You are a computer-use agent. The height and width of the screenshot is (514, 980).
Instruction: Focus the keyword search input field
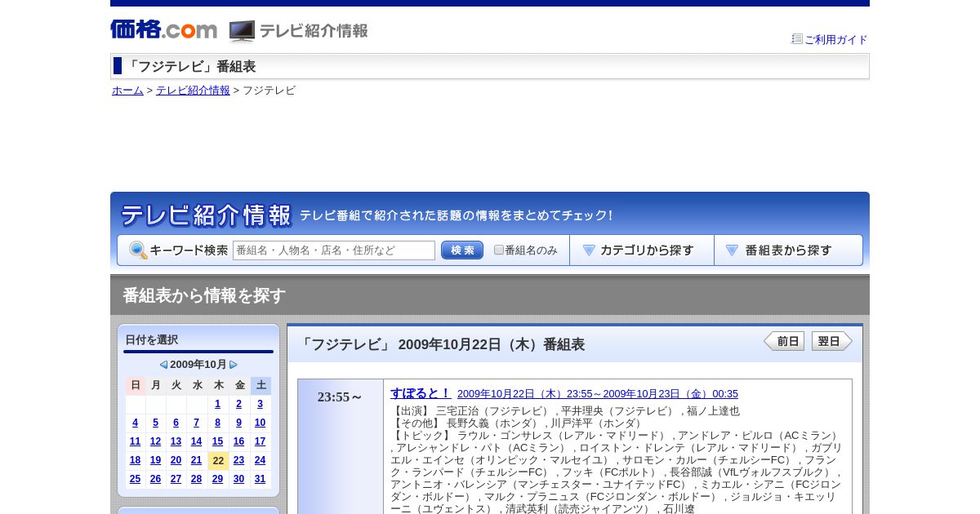pos(334,250)
